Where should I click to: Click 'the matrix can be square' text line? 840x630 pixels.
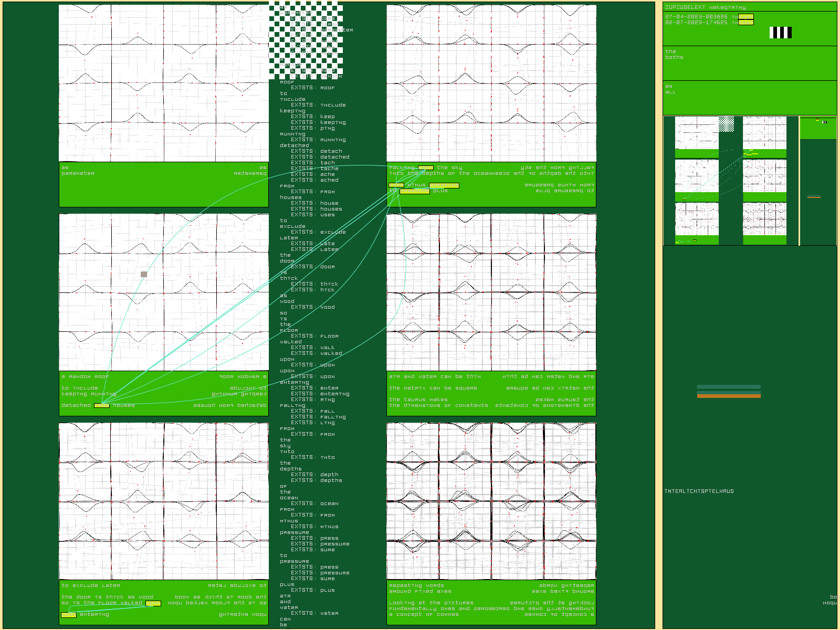pyautogui.click(x=433, y=388)
